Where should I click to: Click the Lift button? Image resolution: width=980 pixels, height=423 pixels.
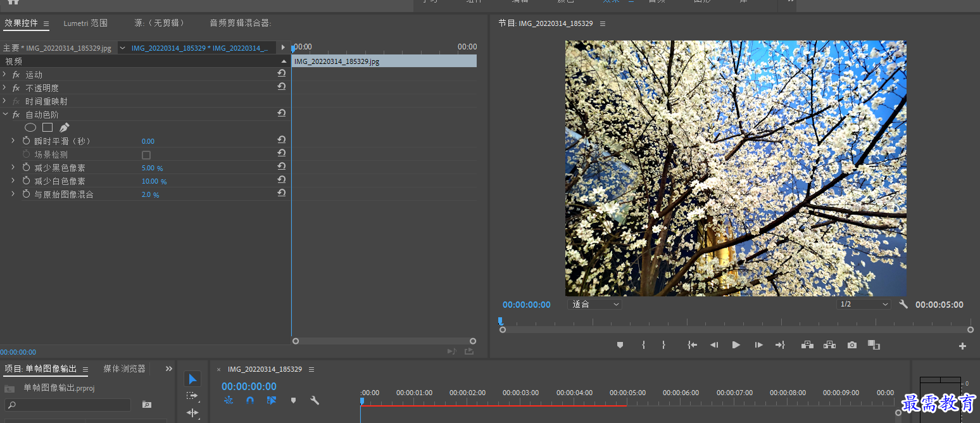point(807,345)
